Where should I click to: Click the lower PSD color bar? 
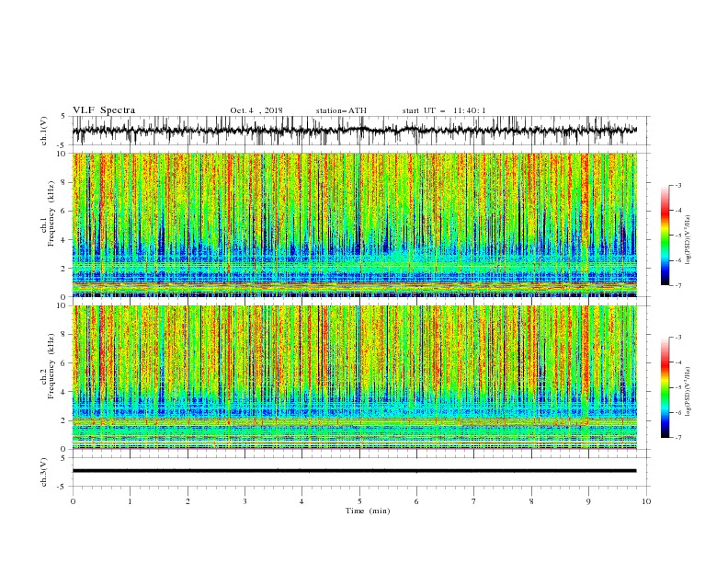(x=665, y=387)
